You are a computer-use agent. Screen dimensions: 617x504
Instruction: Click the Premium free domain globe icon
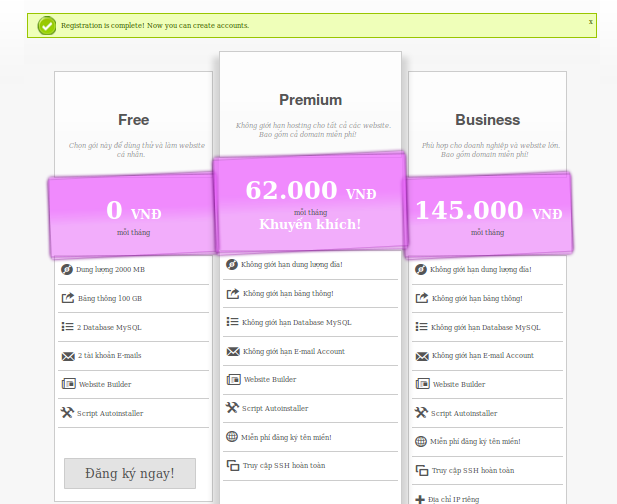coord(232,437)
